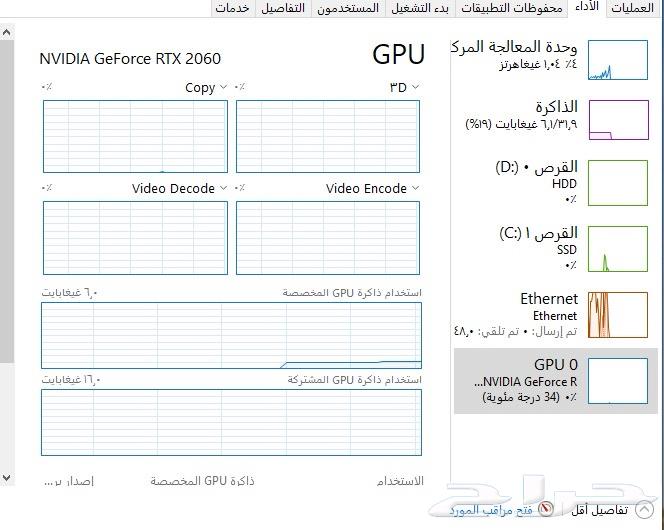Open فتح مراقب المورد resource monitor link
The image size is (664, 530).
[x=491, y=510]
